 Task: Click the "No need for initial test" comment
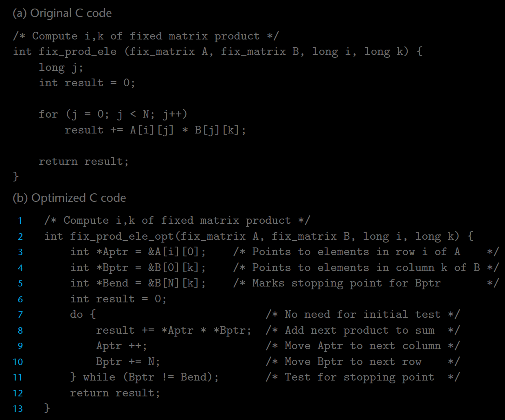(362, 315)
